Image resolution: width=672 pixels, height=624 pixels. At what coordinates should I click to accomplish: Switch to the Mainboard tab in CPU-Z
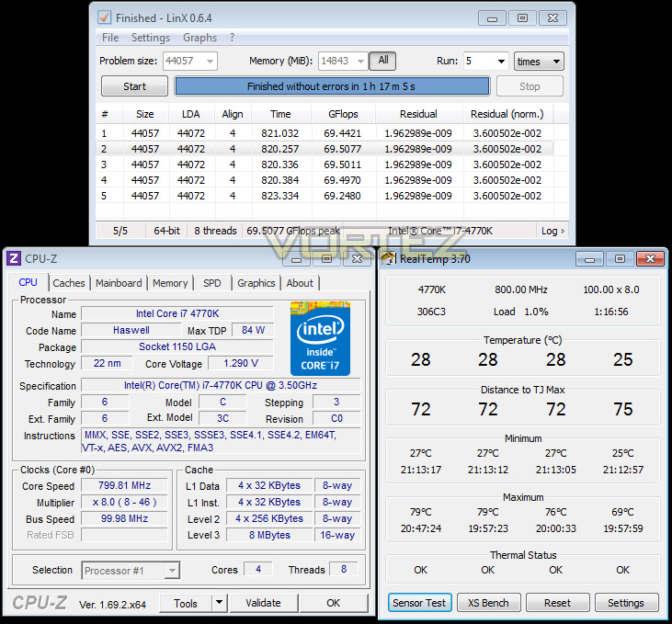coord(119,283)
